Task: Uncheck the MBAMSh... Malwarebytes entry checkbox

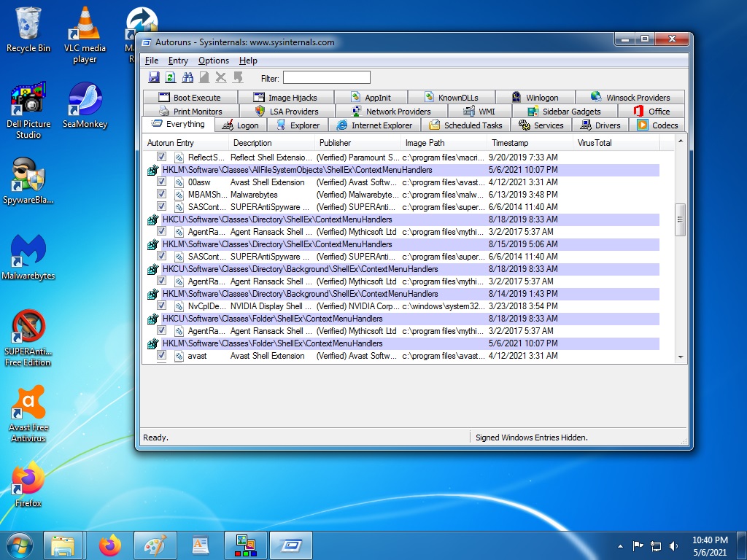Action: click(161, 194)
